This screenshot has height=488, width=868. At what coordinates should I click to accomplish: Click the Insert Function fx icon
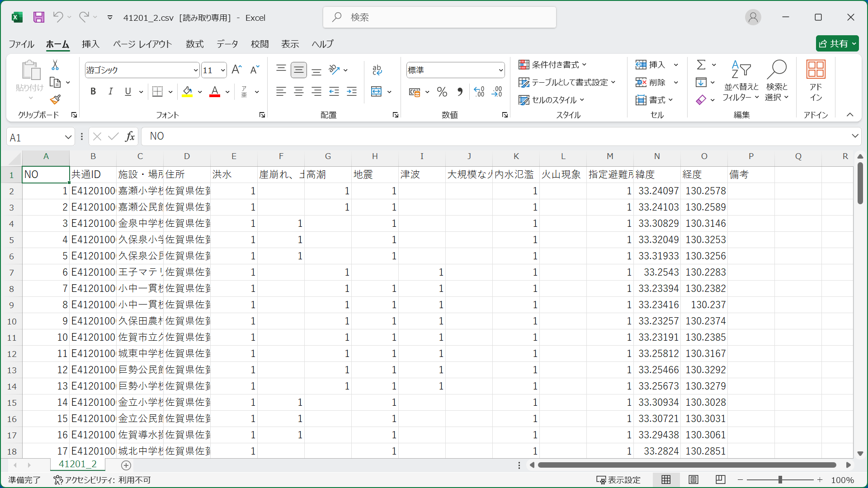point(130,136)
